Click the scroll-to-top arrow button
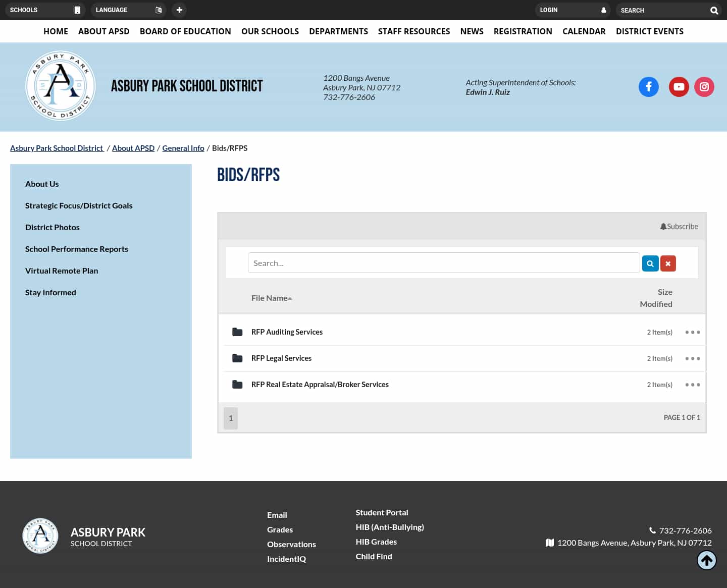Viewport: 727px width, 588px height. click(x=706, y=560)
